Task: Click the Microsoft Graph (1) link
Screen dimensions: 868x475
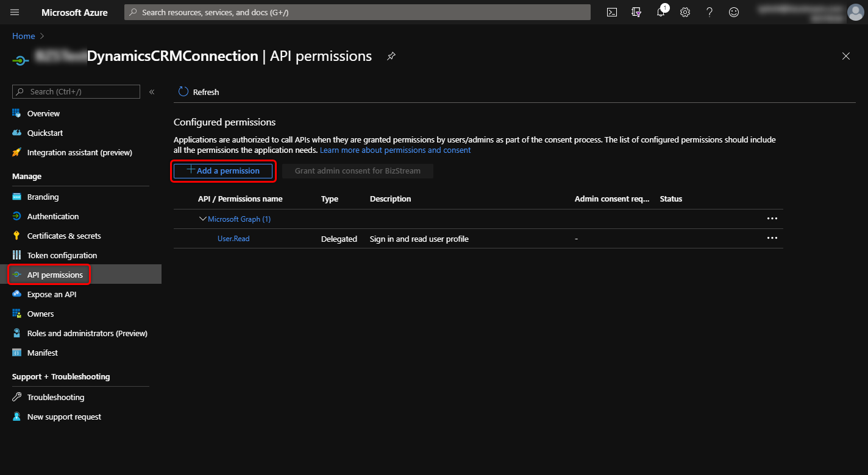Action: (x=239, y=219)
